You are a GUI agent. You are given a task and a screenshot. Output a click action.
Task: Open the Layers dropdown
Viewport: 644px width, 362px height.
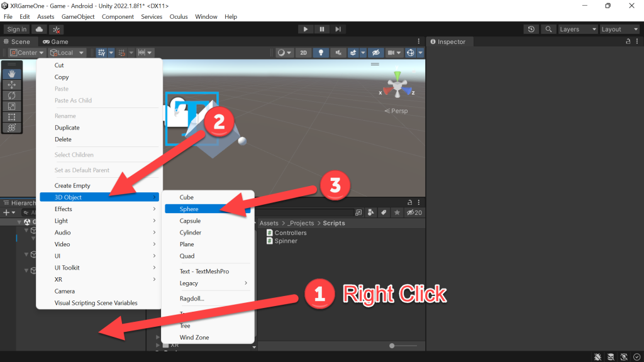click(x=578, y=29)
